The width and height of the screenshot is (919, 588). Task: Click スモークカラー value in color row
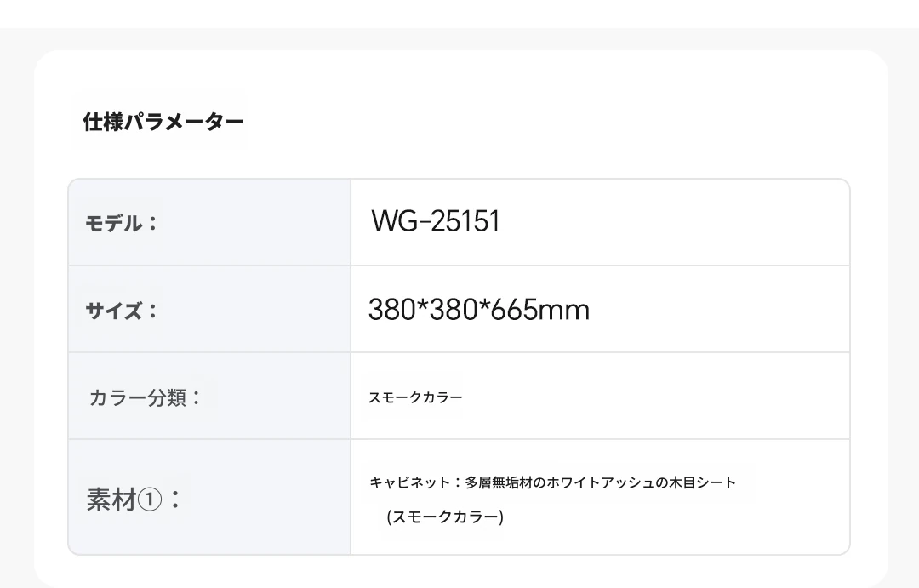coord(415,397)
